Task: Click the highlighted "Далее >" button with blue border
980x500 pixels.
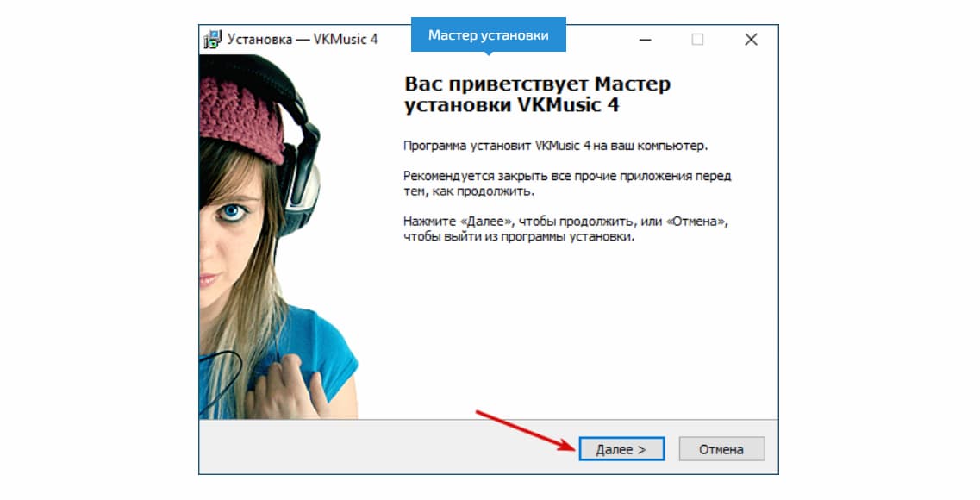Action: coord(622,448)
